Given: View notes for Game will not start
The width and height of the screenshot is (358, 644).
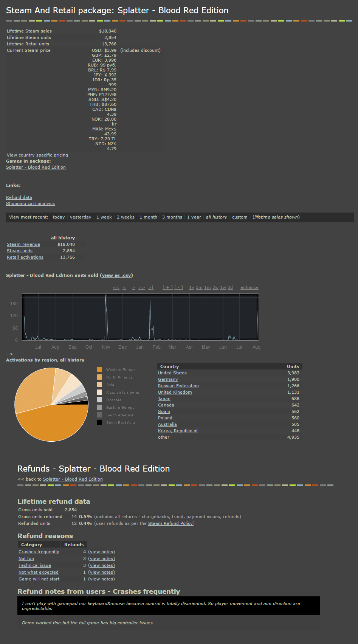Looking at the screenshot, I should pyautogui.click(x=102, y=579).
